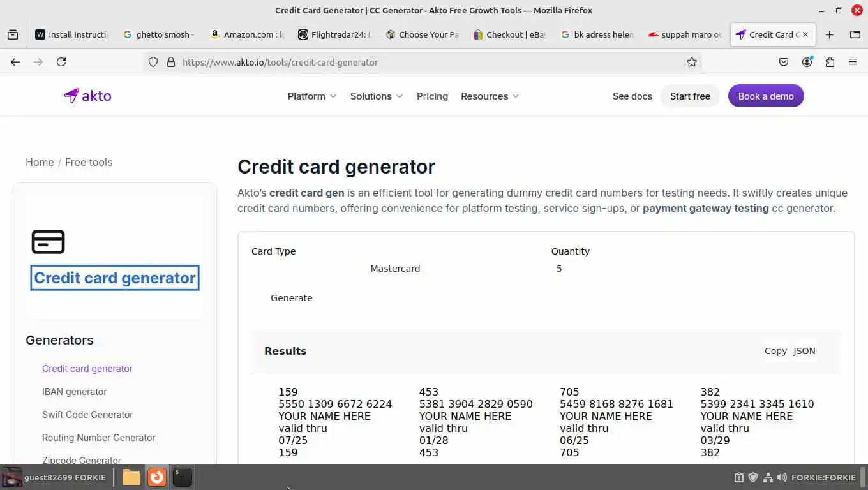Click the Akto logo
This screenshot has height=490, width=868.
[x=87, y=96]
